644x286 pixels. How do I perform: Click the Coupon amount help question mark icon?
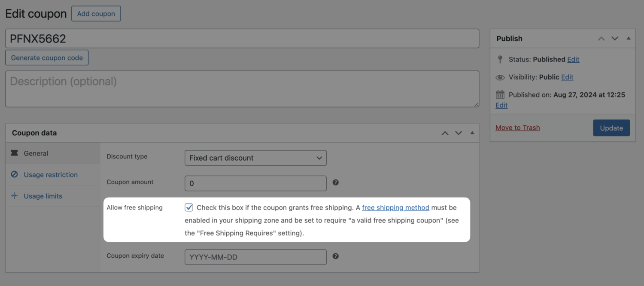click(336, 183)
